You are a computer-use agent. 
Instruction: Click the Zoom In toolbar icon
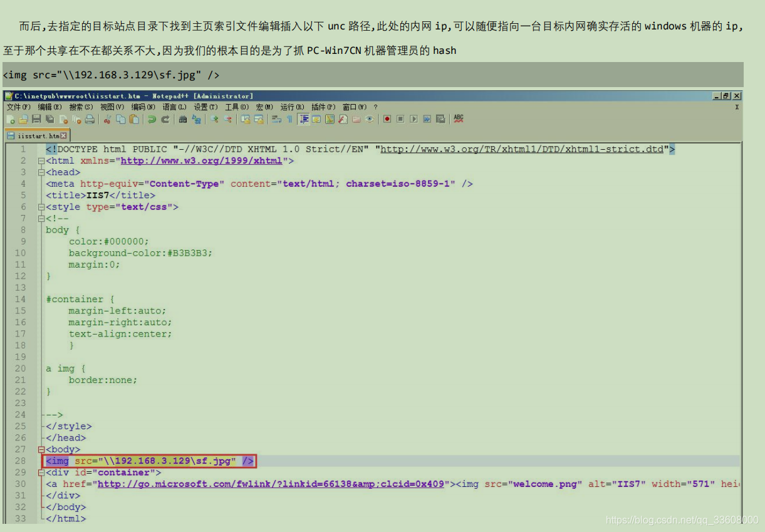click(214, 119)
